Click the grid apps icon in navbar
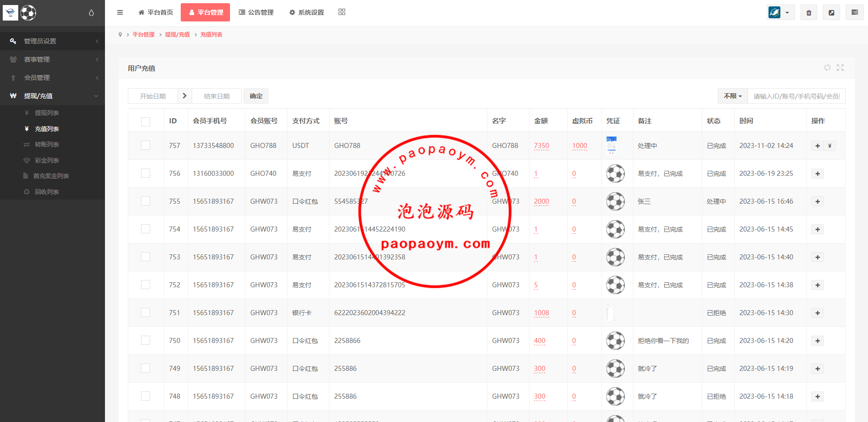868x422 pixels. coord(342,12)
